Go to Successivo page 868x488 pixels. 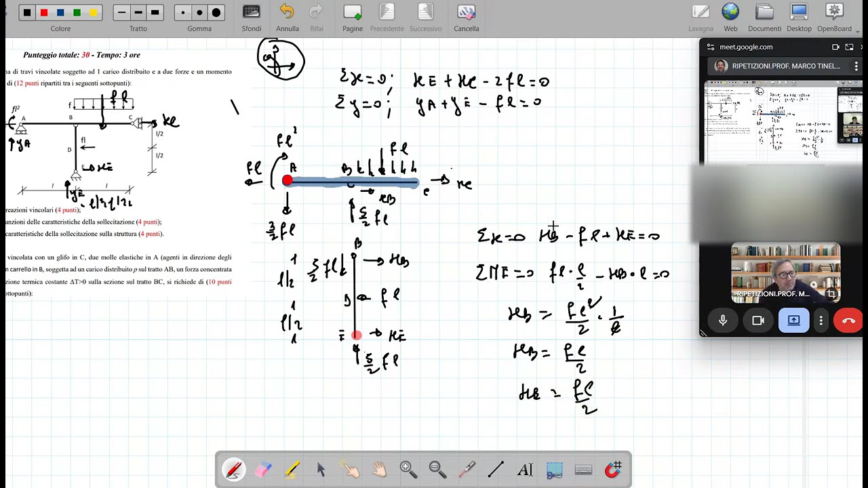pyautogui.click(x=425, y=17)
